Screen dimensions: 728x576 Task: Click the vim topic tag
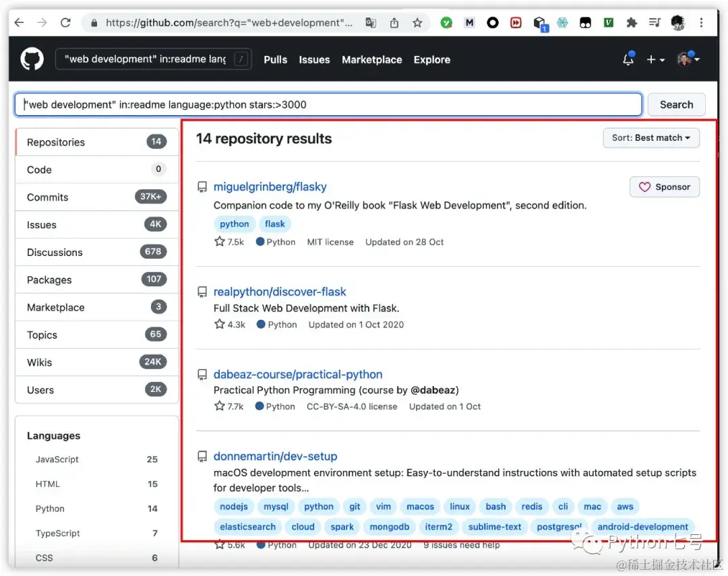coord(383,507)
